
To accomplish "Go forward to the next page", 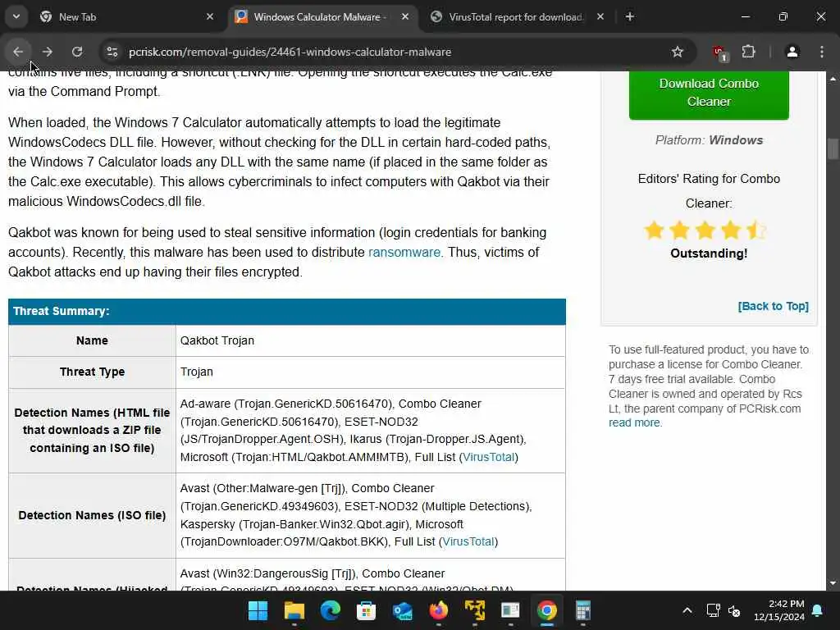I will [47, 52].
